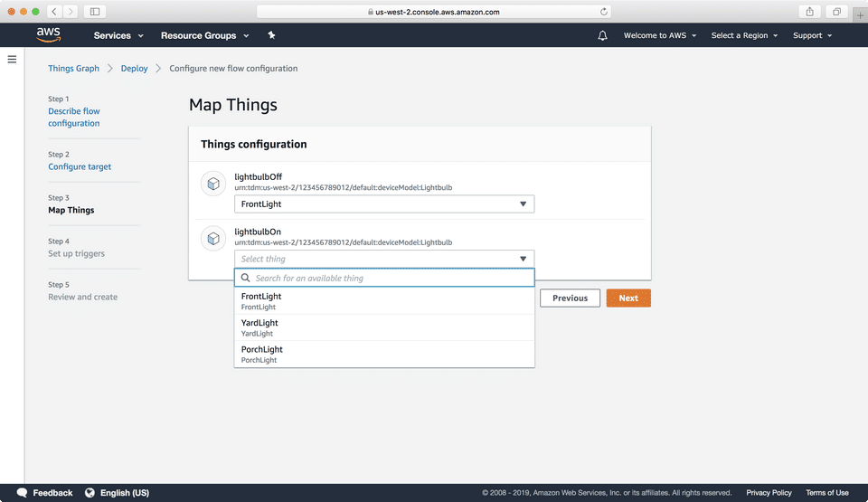Viewport: 868px width, 502px height.
Task: Go to the Deploy breadcrumb
Action: click(135, 68)
